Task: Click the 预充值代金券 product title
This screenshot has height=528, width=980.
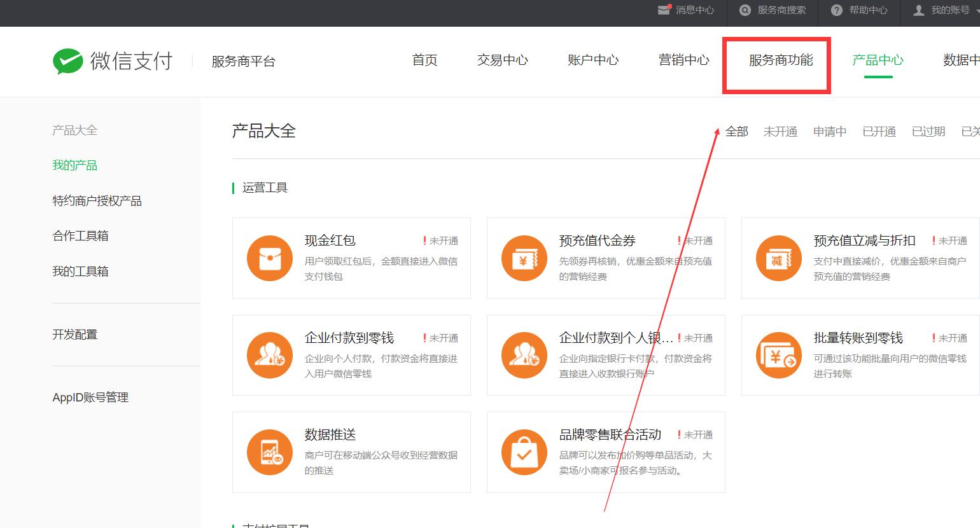Action: click(x=597, y=240)
